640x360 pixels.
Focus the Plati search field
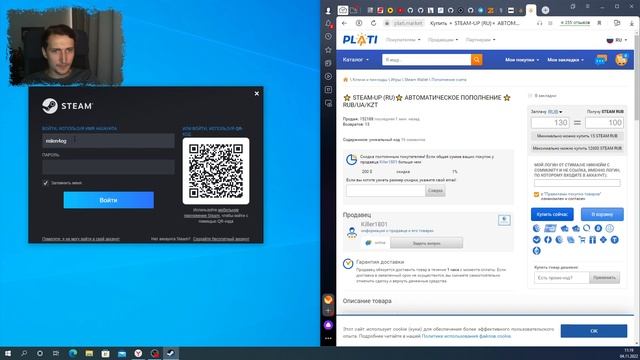[427, 60]
